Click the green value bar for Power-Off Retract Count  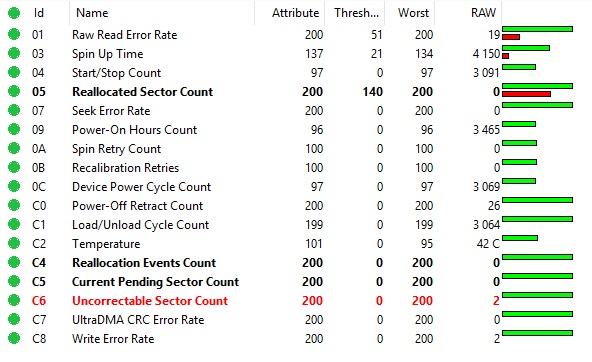click(538, 200)
